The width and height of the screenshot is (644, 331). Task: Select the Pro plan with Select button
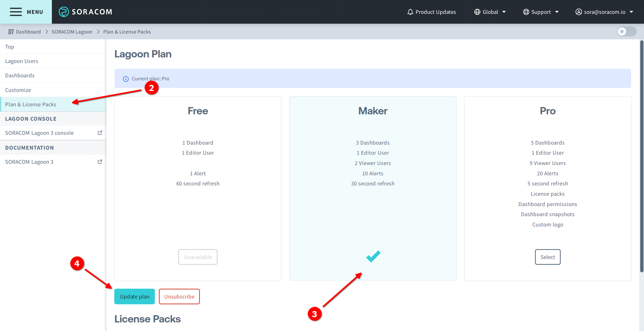(x=547, y=257)
